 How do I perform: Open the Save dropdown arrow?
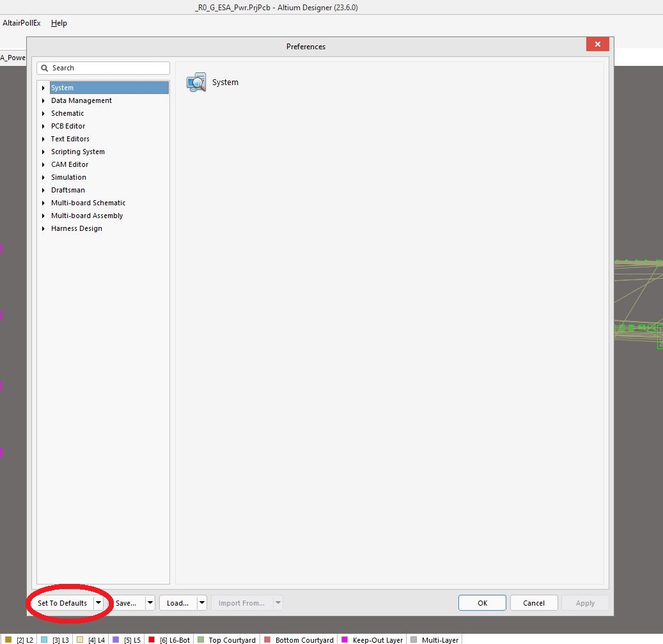coord(150,603)
